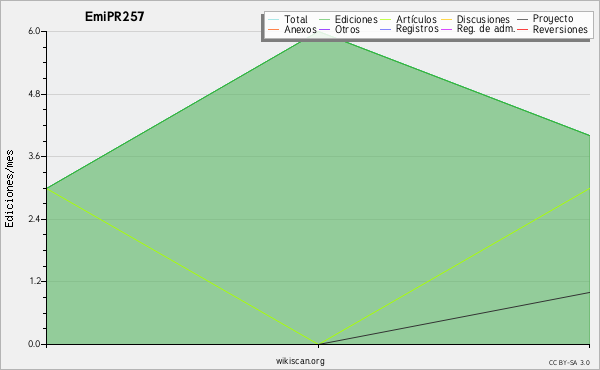Click the 2.4 y-axis value
This screenshot has width=600, height=370.
pyautogui.click(x=34, y=219)
